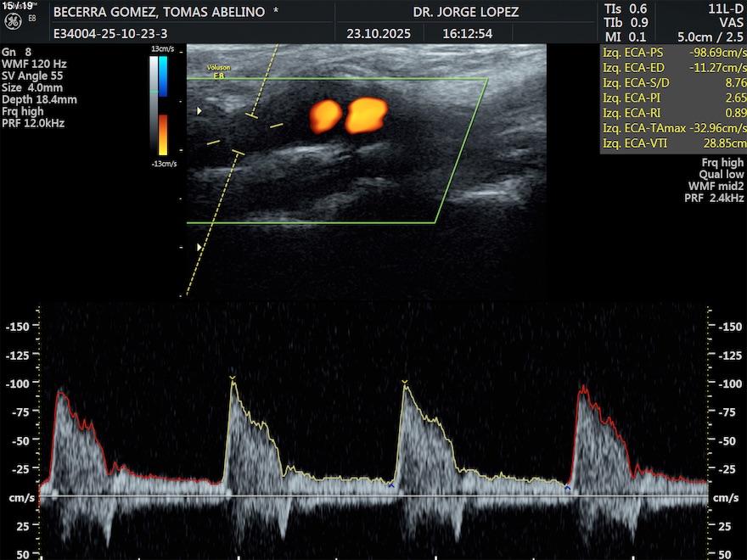Click the SV Angle 55 parameter
Screen dimensions: 747x560
point(32,76)
